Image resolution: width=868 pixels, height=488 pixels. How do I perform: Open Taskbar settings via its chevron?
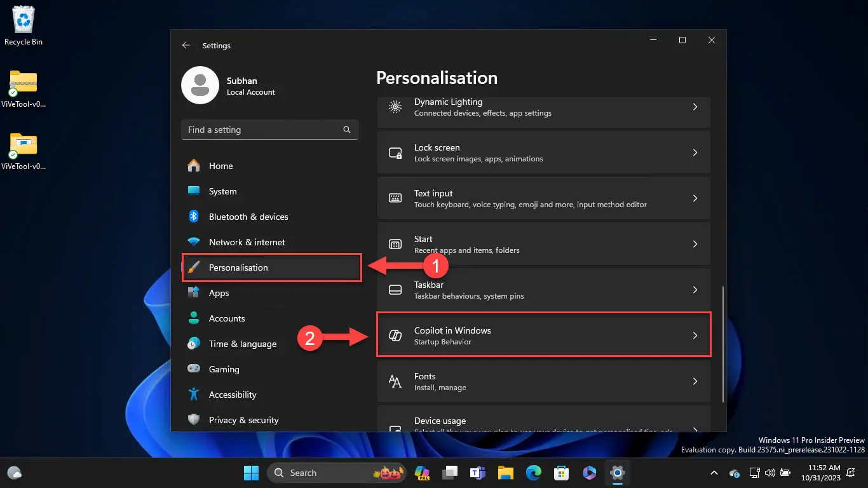tap(695, 290)
